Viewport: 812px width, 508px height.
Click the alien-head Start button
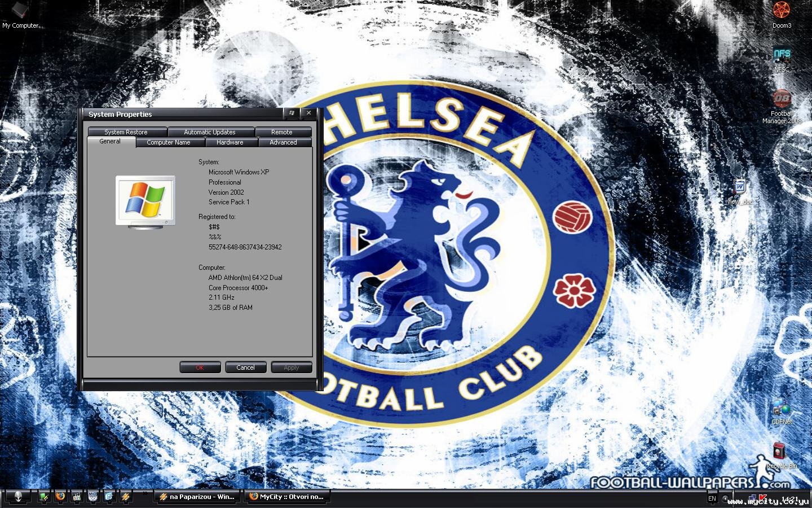17,497
